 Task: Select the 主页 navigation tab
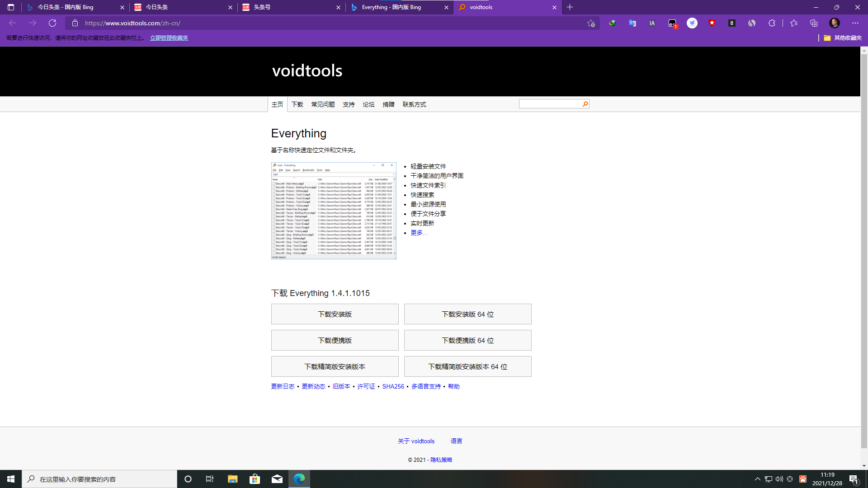click(x=277, y=104)
